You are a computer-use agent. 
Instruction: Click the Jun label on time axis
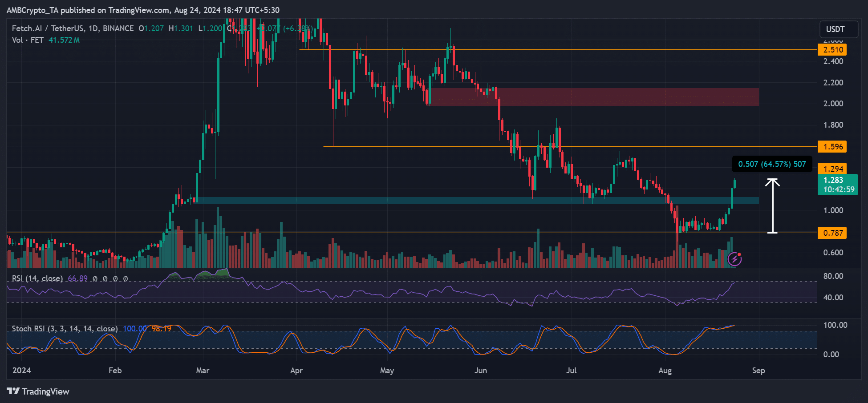481,371
